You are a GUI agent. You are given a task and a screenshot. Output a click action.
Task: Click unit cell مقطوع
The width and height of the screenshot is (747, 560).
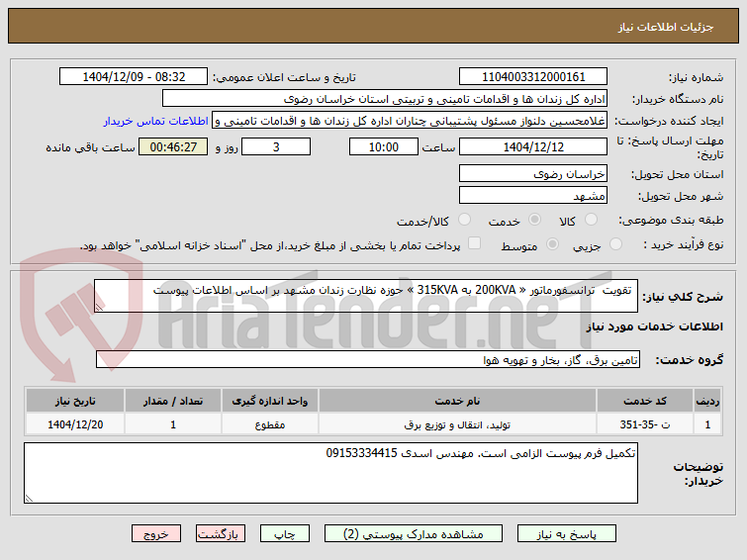[270, 424]
